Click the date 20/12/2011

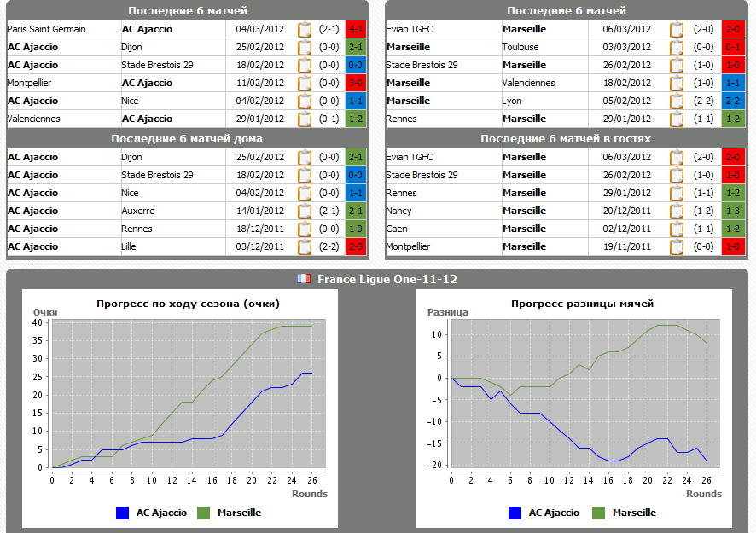coord(627,211)
